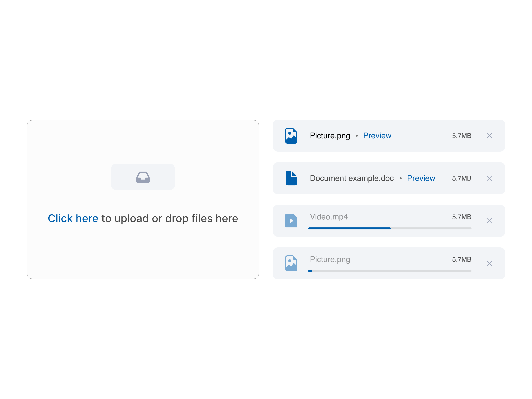Click the 5.7MB size of Document example.doc
The image size is (532, 399).
point(462,178)
